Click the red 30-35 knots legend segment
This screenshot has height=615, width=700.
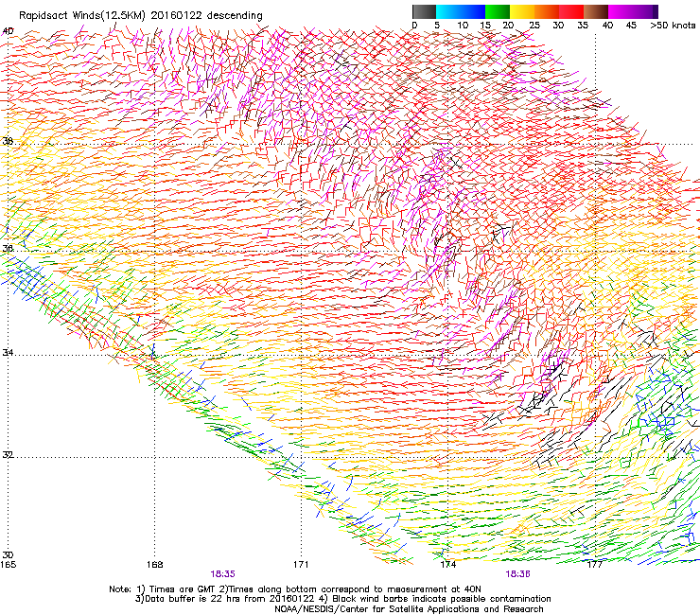pos(571,11)
